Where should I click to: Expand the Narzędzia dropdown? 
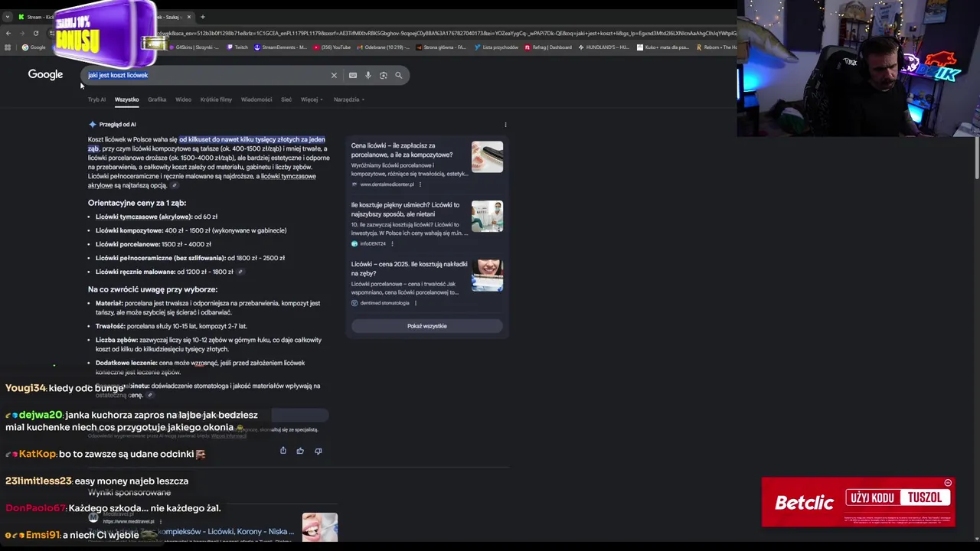coord(348,99)
